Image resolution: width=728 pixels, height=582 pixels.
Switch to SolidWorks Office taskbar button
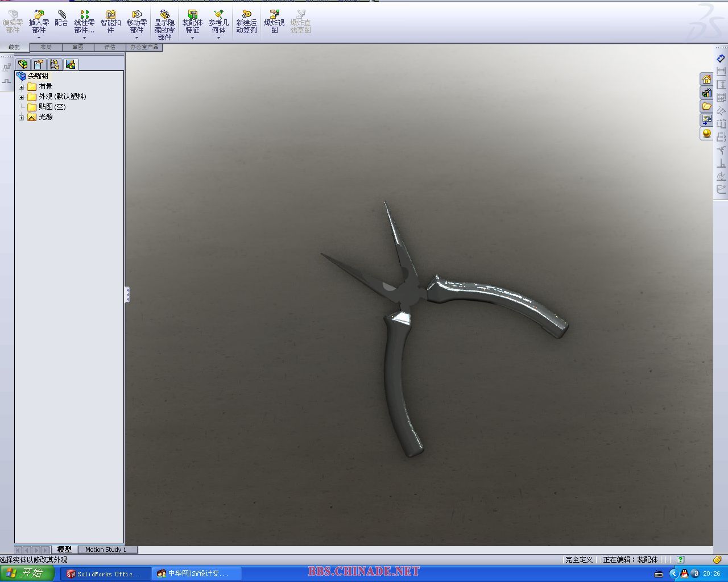point(106,574)
